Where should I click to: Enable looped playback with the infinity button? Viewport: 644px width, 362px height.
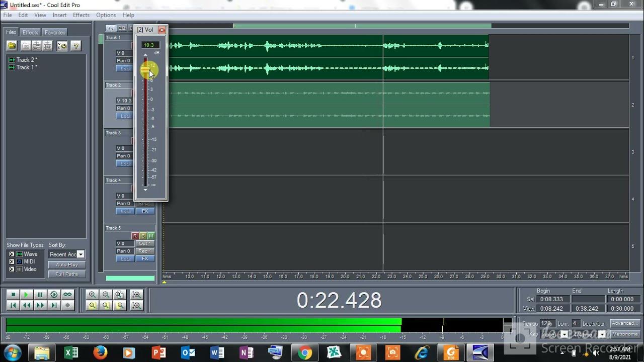click(67, 295)
